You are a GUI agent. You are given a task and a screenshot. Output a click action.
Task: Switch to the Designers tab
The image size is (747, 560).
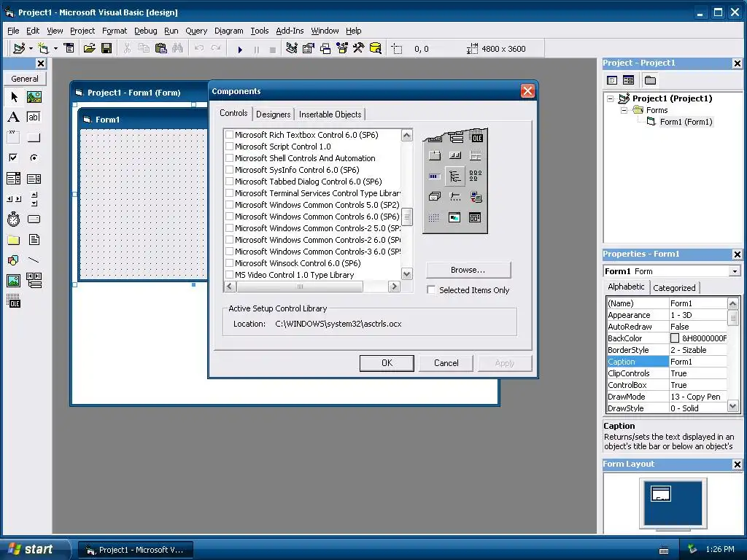[273, 114]
